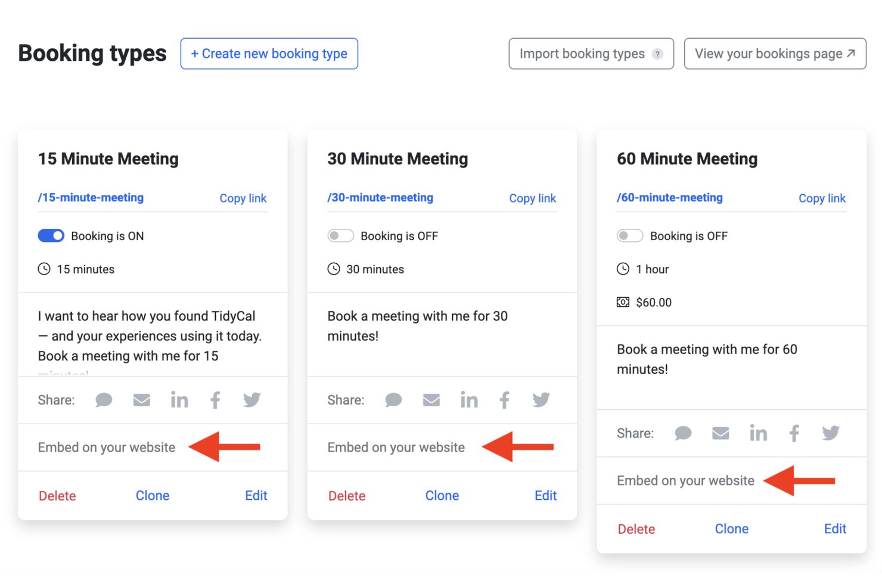This screenshot has height=588, width=882.
Task: Delete the 60 Minute Meeting booking type
Action: 636,529
